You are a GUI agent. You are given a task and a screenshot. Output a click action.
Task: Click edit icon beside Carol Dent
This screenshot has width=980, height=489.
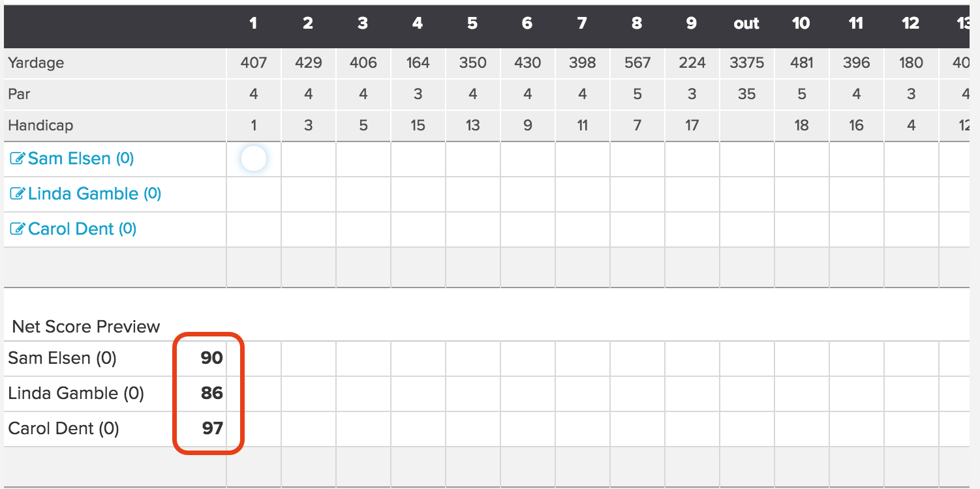point(18,229)
